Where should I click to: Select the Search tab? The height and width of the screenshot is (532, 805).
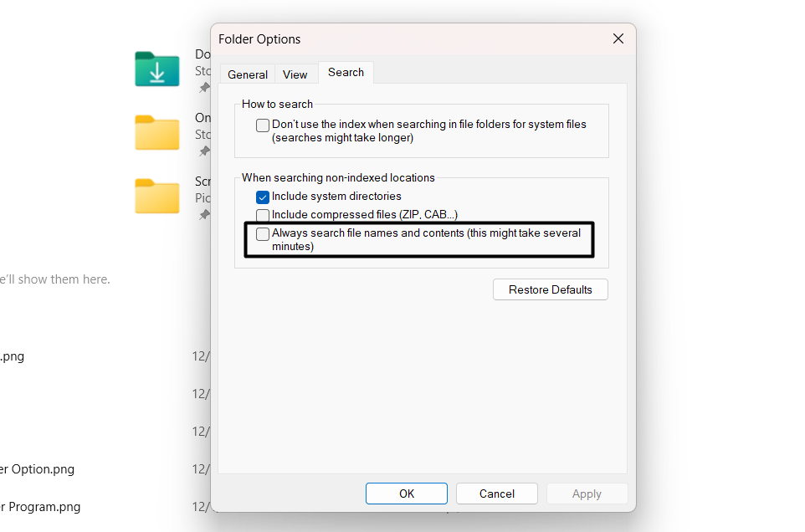(346, 73)
